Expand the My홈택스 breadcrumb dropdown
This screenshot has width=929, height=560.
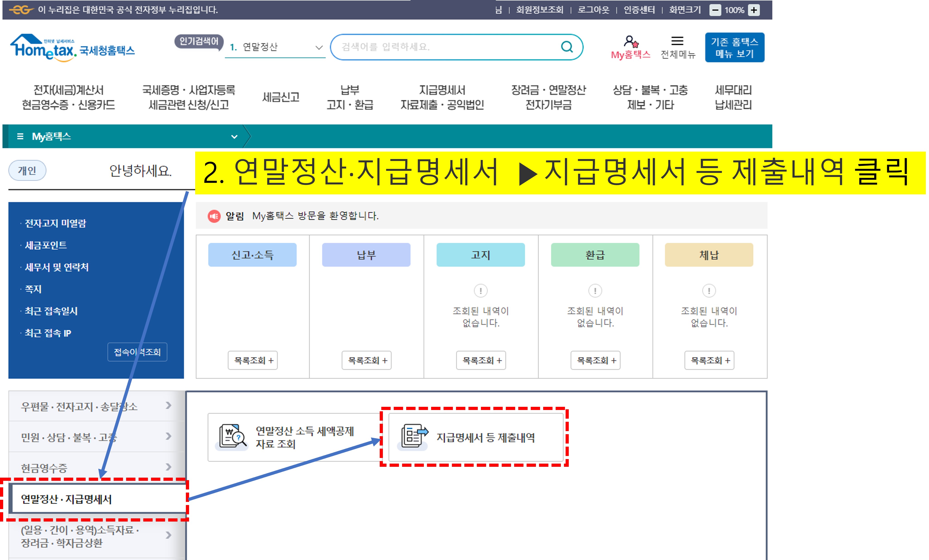pyautogui.click(x=234, y=136)
